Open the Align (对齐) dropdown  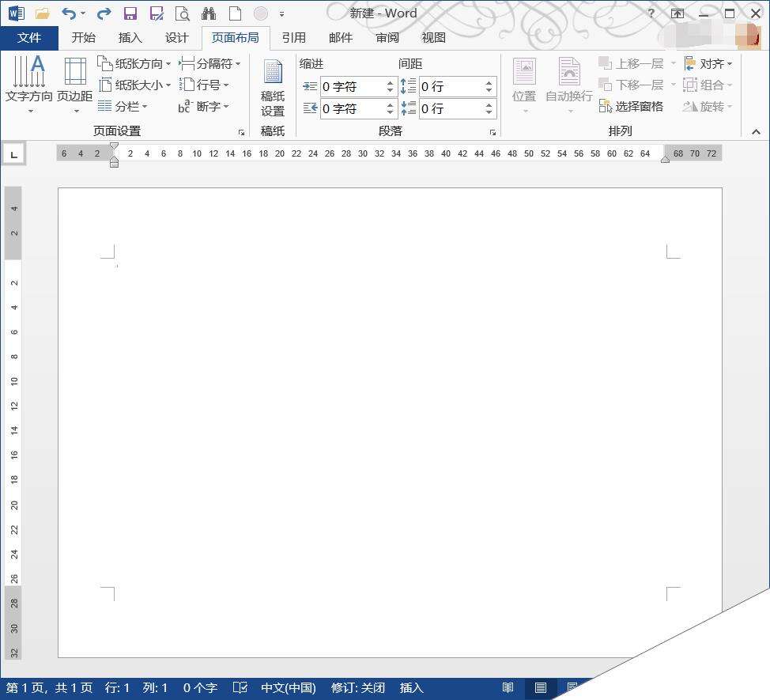708,63
